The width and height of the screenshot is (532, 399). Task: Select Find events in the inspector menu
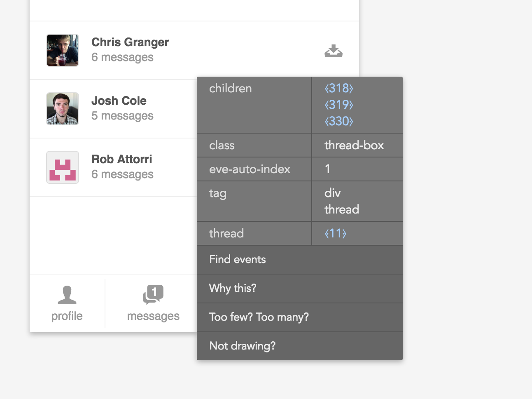(238, 259)
